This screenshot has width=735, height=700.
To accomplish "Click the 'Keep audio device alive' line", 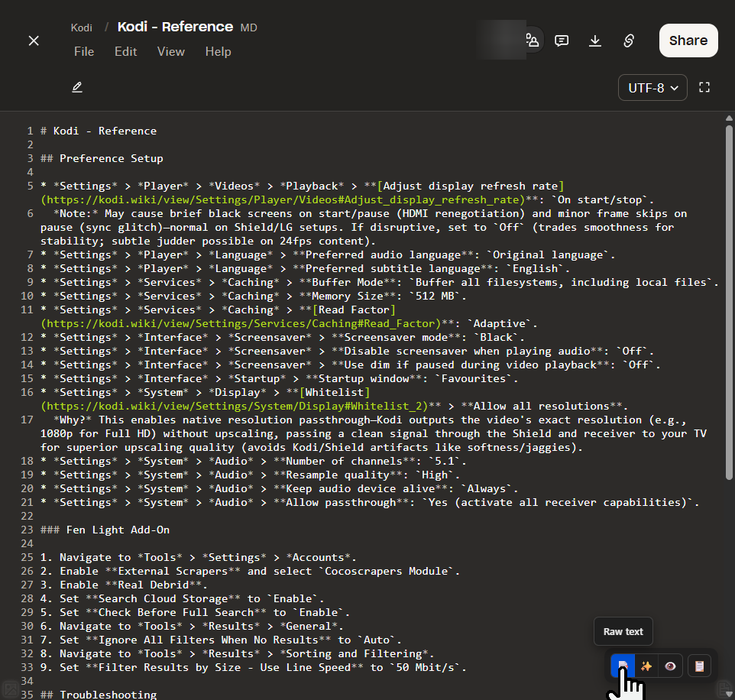I will pos(280,488).
